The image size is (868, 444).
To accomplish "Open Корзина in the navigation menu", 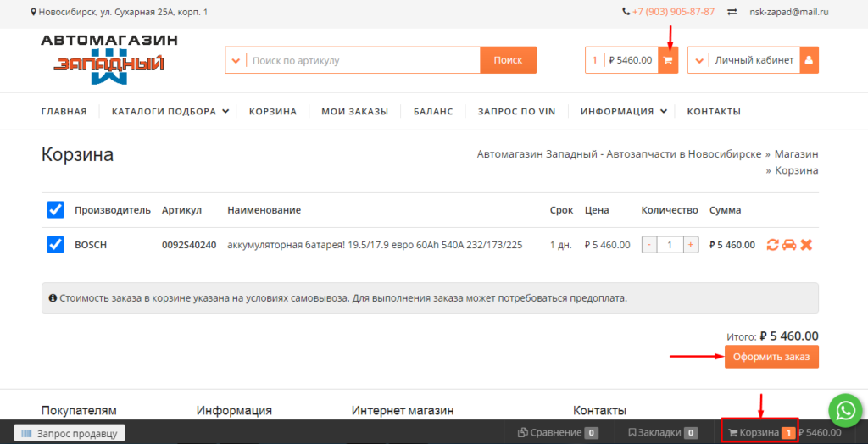I will 273,111.
